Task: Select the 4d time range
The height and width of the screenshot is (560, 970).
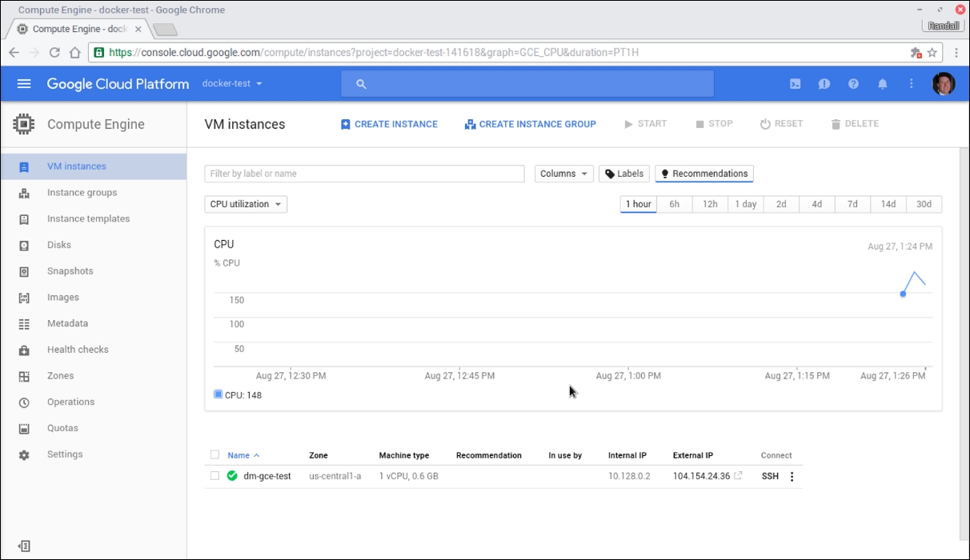Action: point(817,204)
